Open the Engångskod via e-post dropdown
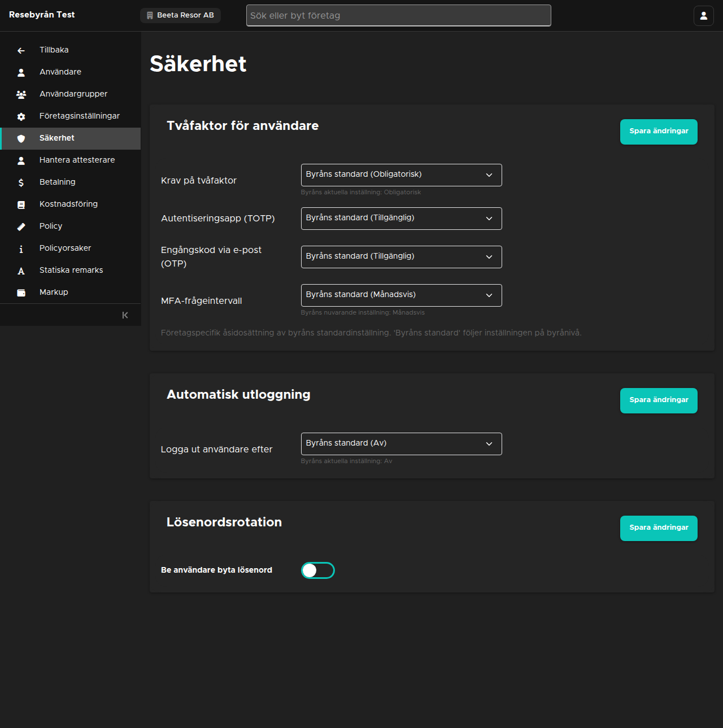 (401, 257)
